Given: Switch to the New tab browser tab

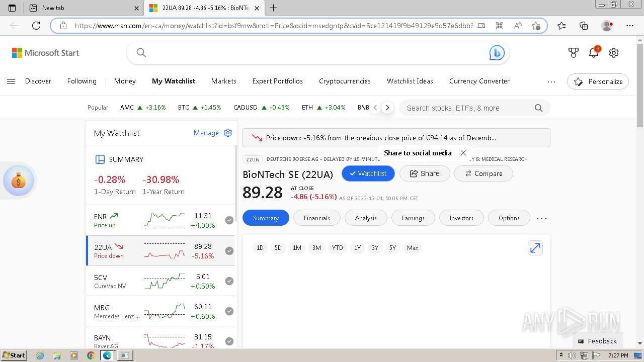Looking at the screenshot, I should [84, 8].
